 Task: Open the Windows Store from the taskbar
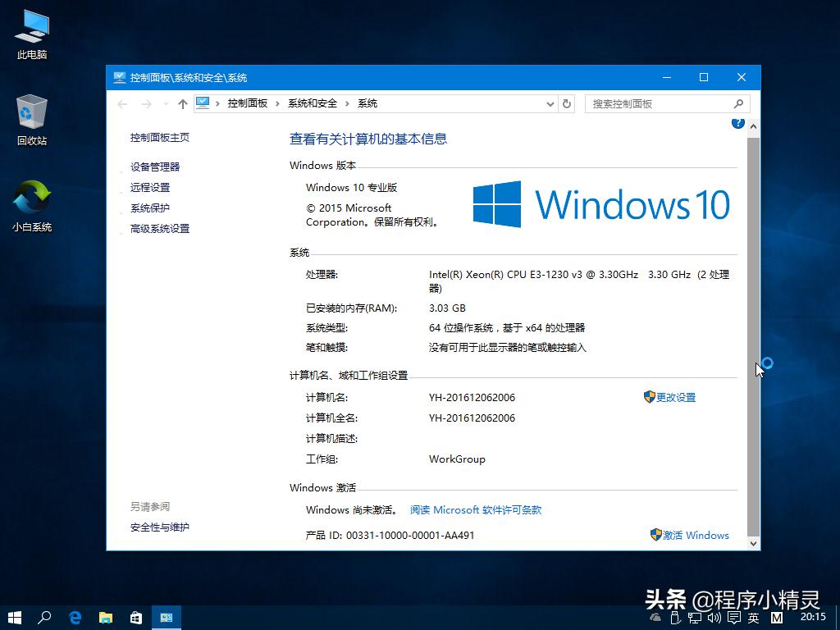tap(135, 617)
